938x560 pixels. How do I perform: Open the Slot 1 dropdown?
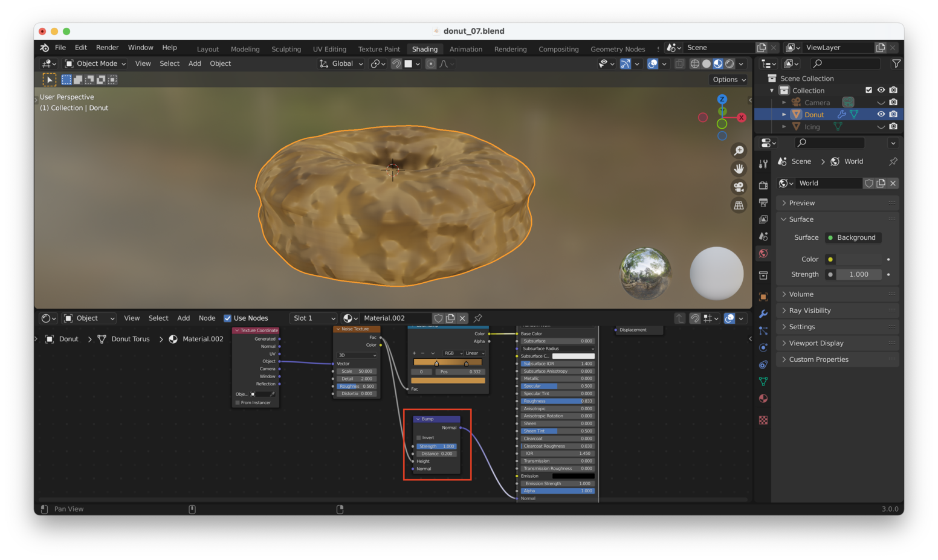pyautogui.click(x=314, y=318)
